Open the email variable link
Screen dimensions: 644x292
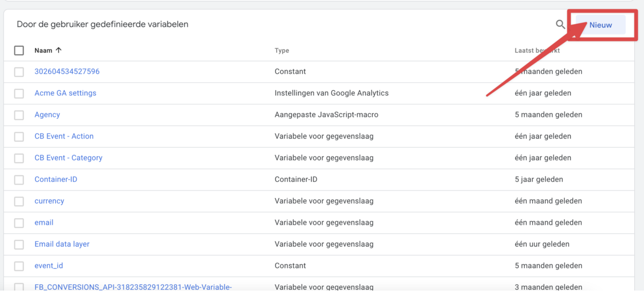coord(44,223)
